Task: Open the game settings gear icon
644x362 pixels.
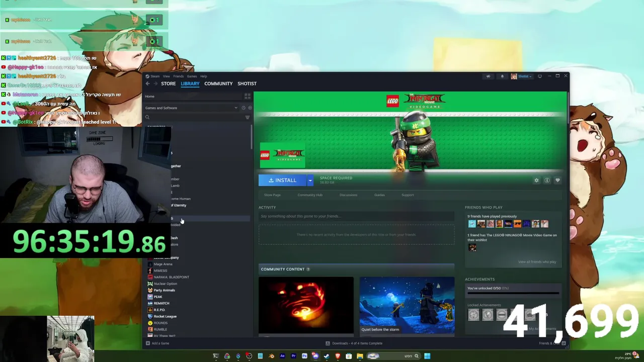Action: pos(536,180)
